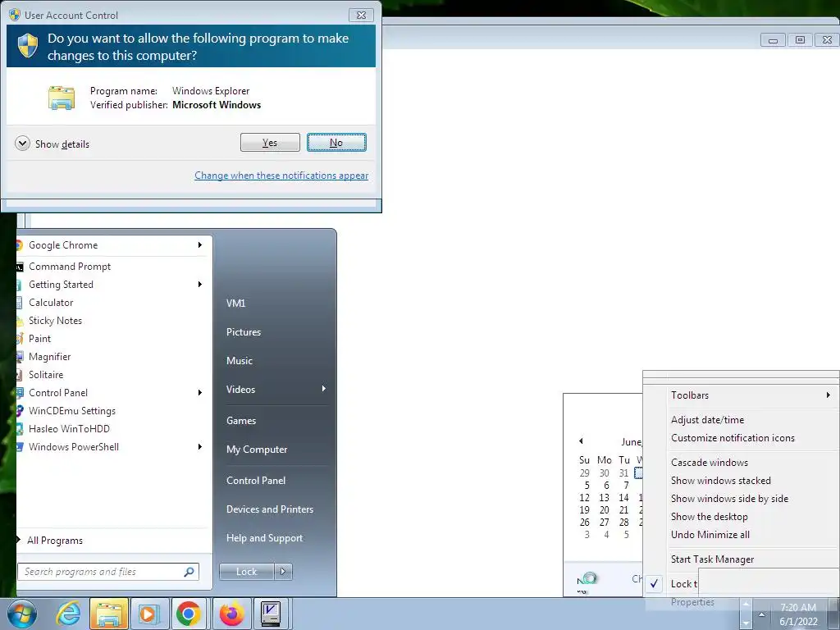Viewport: 840px width, 630px height.
Task: Launch Hasleo WinToHDD
Action: [69, 428]
